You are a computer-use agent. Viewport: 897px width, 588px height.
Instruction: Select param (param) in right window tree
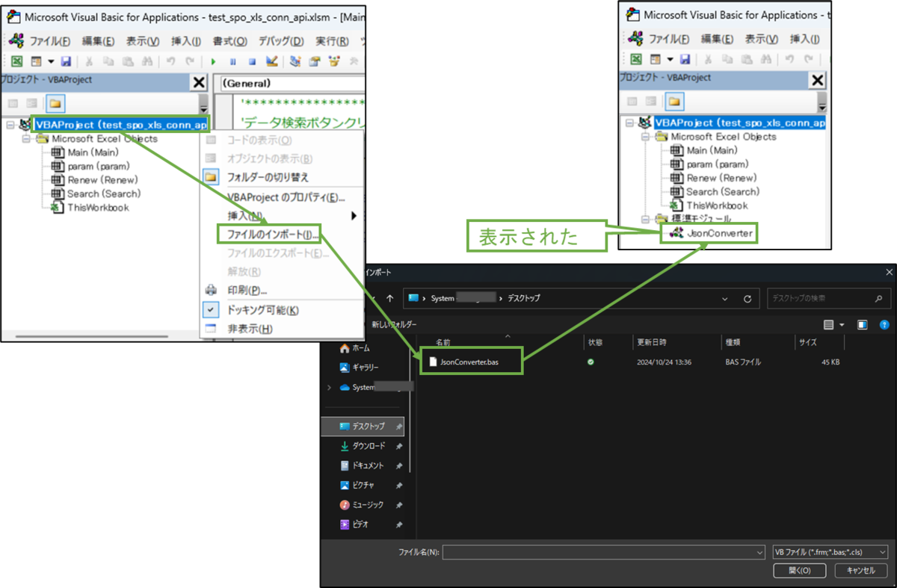click(718, 164)
